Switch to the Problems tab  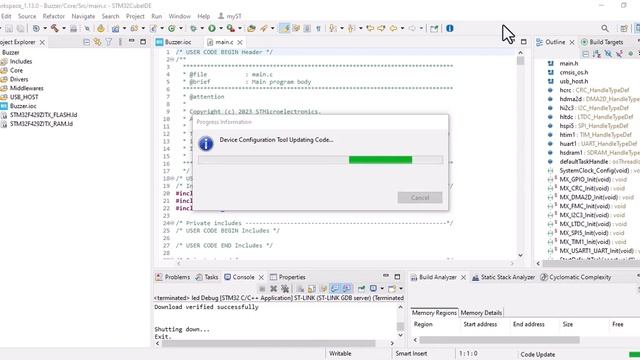point(173,277)
